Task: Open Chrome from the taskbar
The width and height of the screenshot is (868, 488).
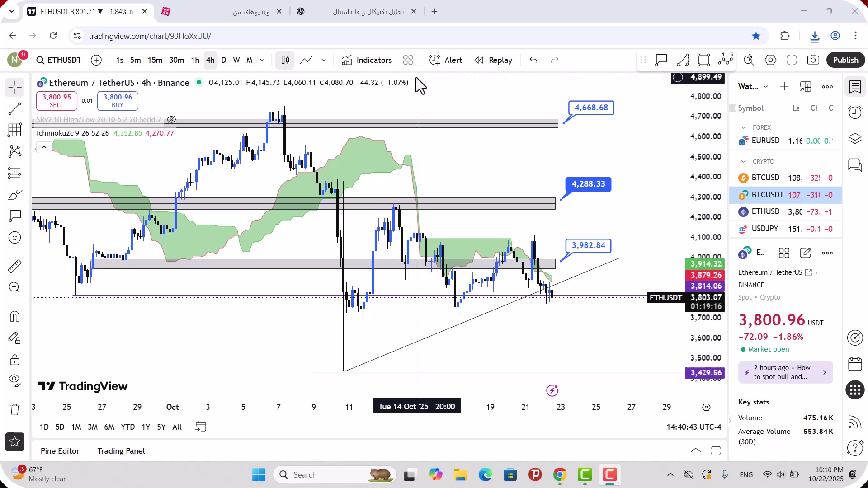Action: tap(560, 475)
